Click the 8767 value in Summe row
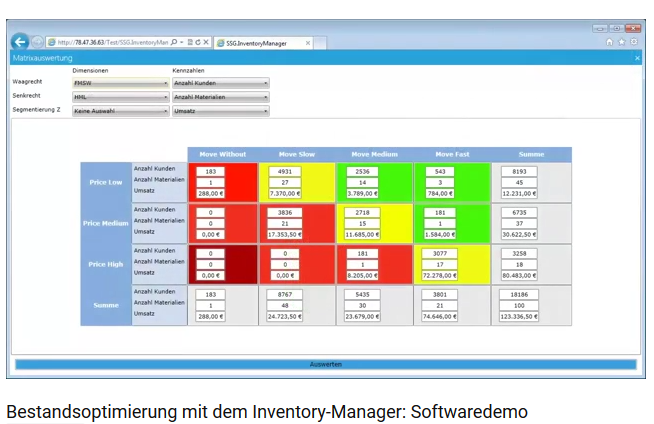This screenshot has height=424, width=654. point(285,294)
